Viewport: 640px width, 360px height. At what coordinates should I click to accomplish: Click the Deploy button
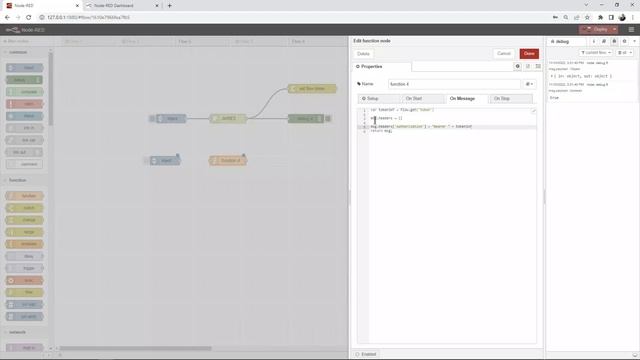tap(596, 29)
